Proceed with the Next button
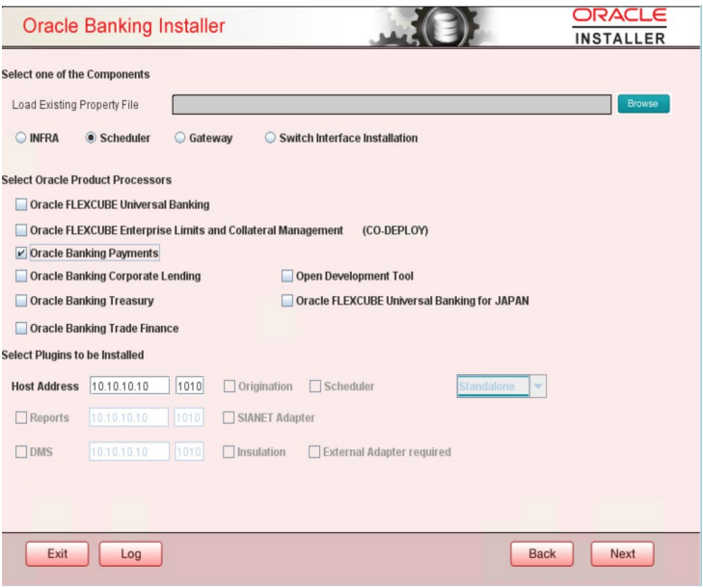Screen dimensions: 703x588 (622, 554)
